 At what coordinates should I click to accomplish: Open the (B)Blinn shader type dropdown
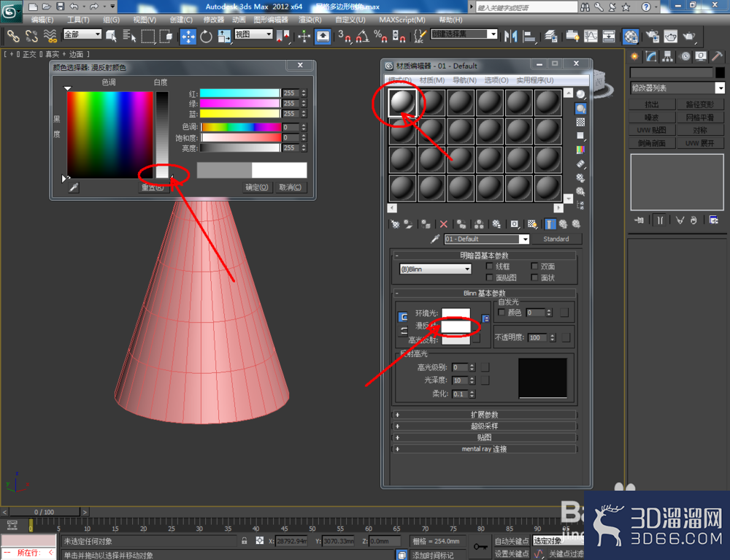point(435,269)
